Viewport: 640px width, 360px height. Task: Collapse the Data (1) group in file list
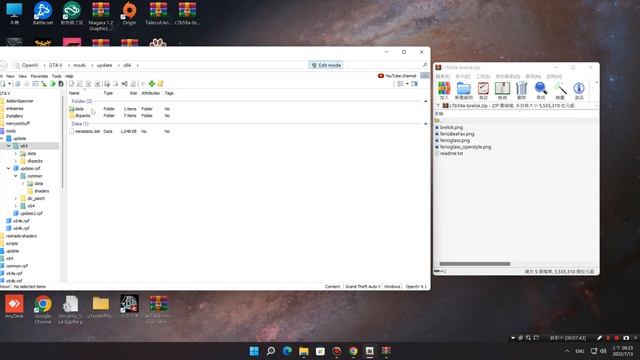[426, 124]
